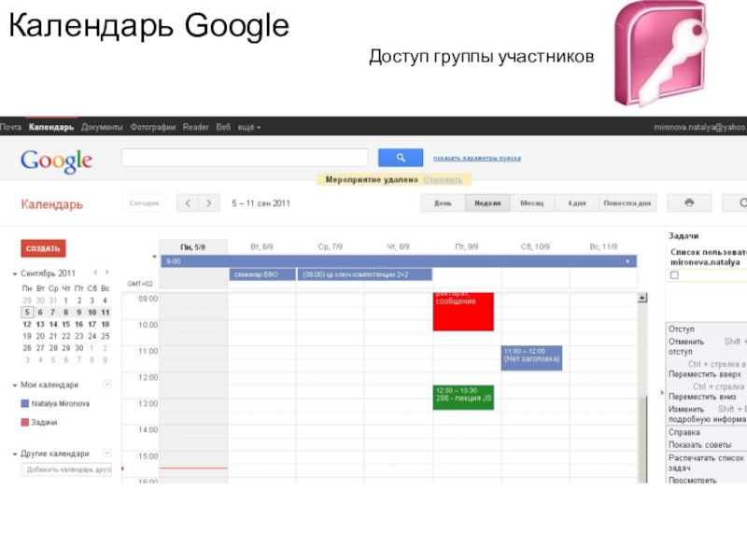747x560 pixels.
Task: Click the calendar vertical scrollbar thumb
Action: [x=642, y=438]
